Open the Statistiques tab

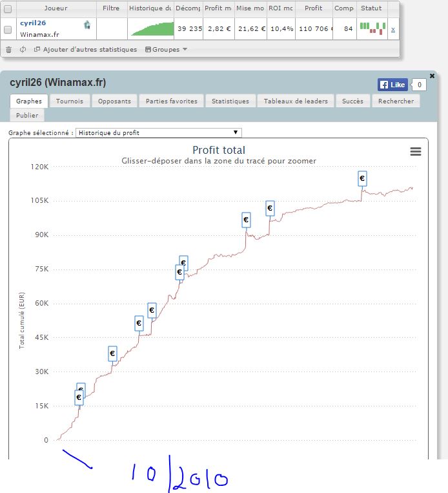tap(230, 101)
